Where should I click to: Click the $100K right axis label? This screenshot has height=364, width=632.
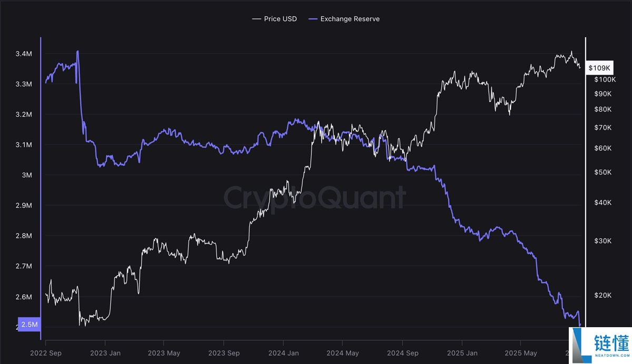[x=605, y=79]
